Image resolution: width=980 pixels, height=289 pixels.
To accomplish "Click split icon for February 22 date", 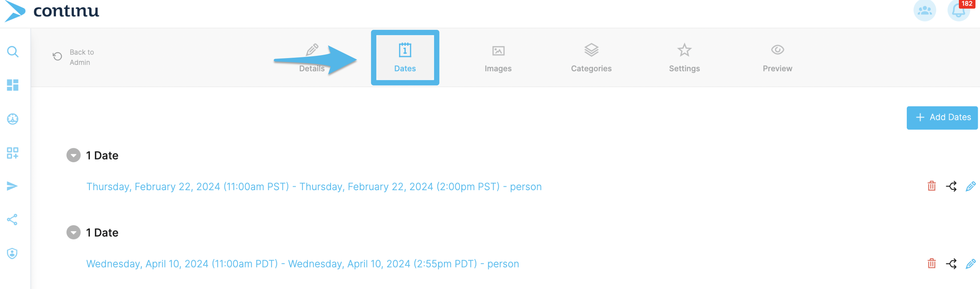I will pos(951,186).
